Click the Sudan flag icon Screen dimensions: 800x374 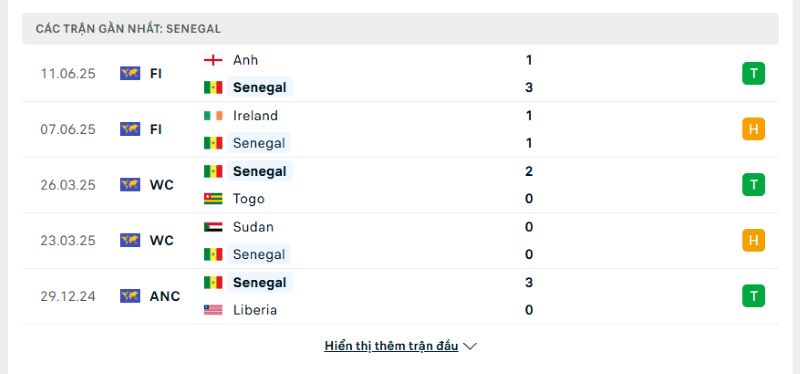tap(213, 227)
